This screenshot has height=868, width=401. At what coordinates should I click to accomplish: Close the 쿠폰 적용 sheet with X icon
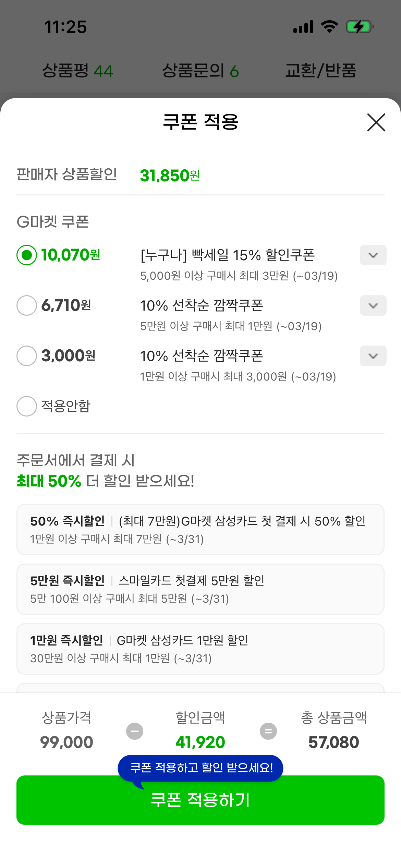click(376, 122)
